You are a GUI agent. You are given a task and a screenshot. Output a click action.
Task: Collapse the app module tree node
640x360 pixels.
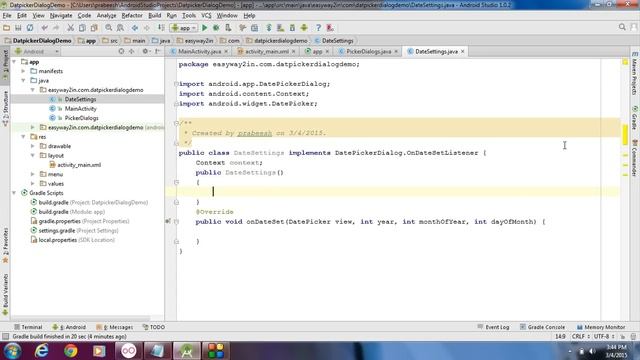14,62
